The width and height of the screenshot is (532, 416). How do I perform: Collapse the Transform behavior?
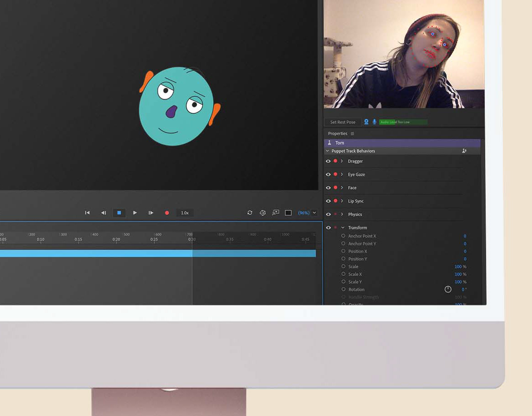click(x=342, y=228)
